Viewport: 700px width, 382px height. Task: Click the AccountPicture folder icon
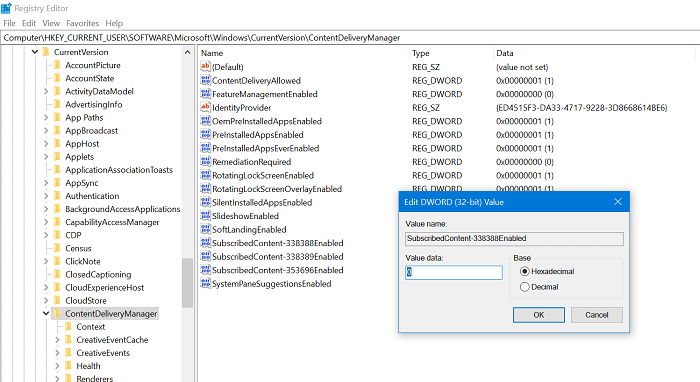[x=57, y=65]
